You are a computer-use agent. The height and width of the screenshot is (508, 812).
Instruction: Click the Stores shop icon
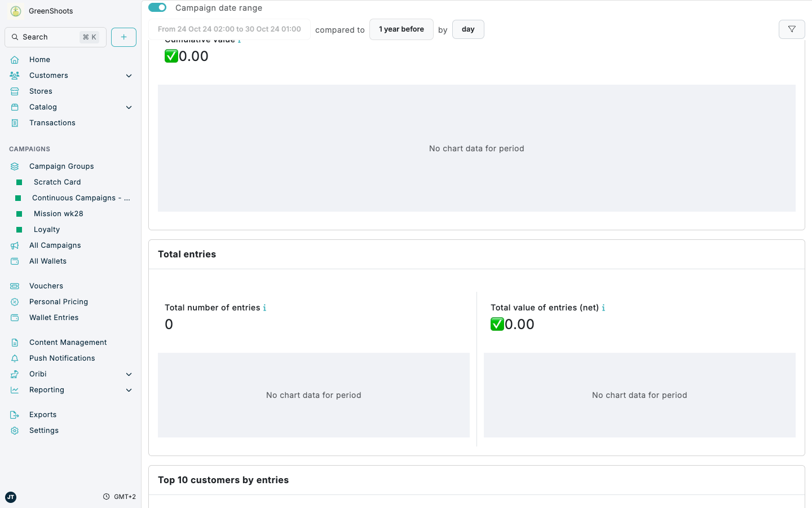coord(15,91)
